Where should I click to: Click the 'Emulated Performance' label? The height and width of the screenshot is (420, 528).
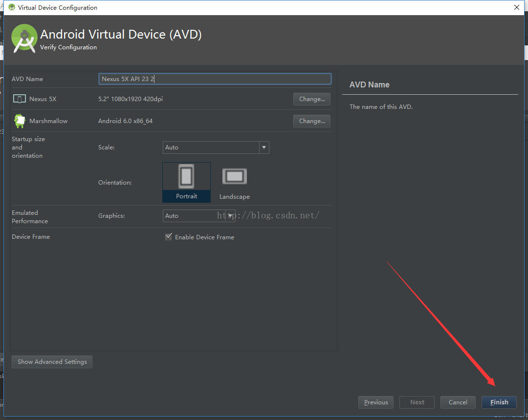coord(30,217)
